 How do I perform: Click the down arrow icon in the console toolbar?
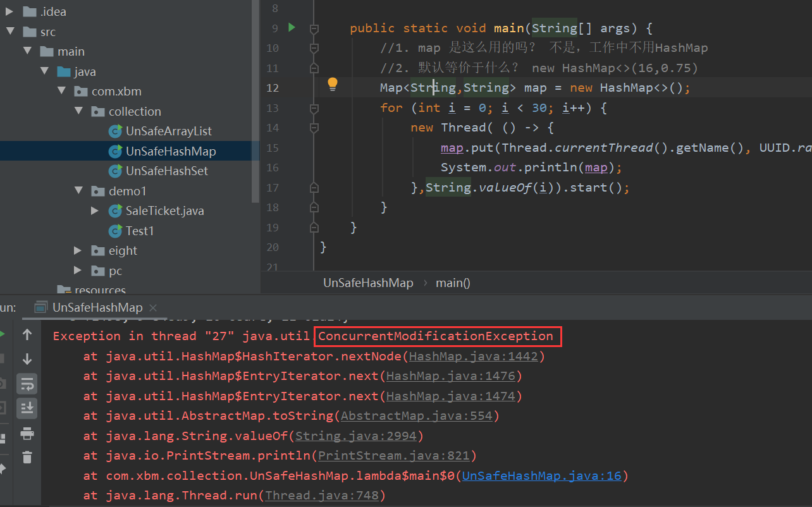[x=27, y=359]
